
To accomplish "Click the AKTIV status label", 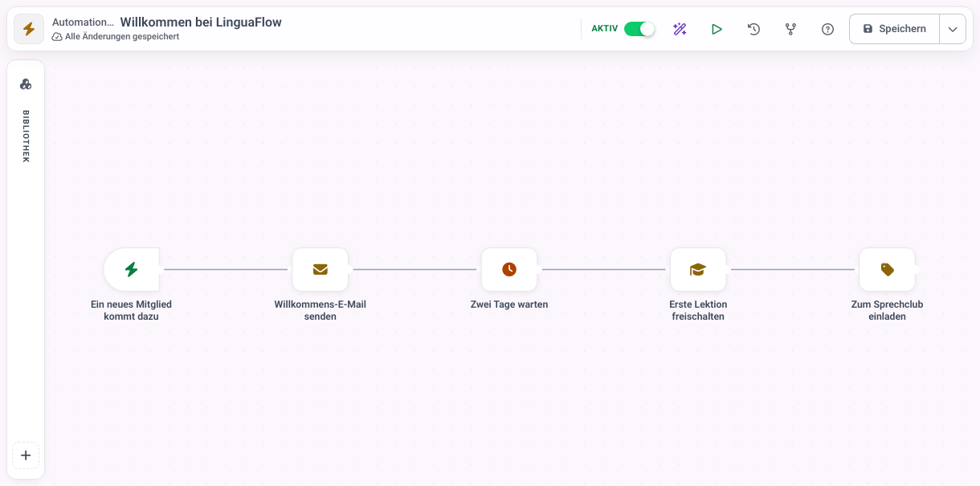I will point(605,29).
